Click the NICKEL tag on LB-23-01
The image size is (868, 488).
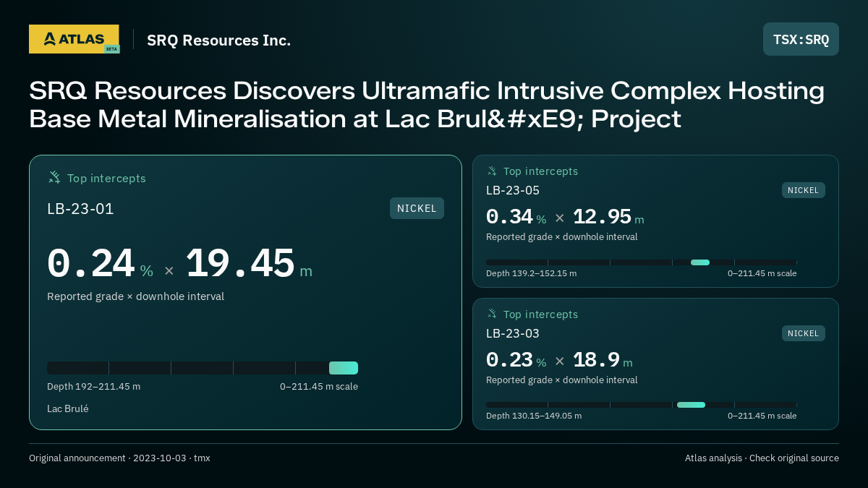point(417,208)
